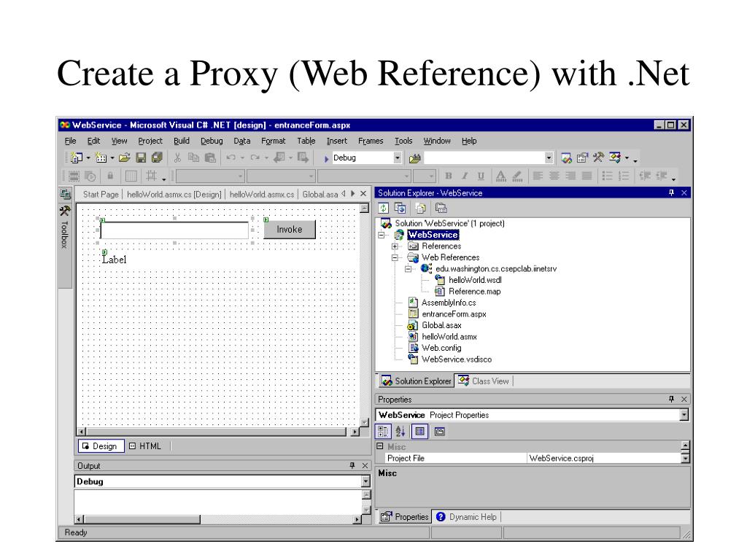
Task: Open the Output pane Debug dropdown
Action: click(x=365, y=481)
